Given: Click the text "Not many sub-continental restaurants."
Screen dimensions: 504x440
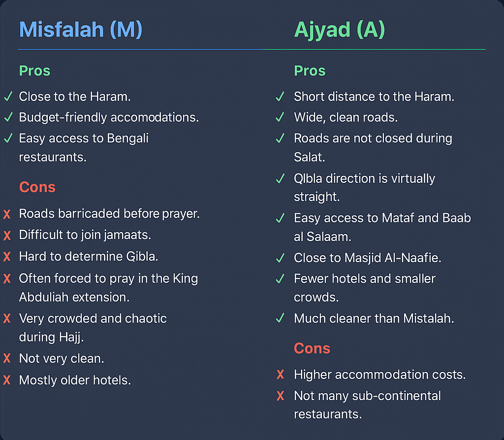Looking at the screenshot, I should tap(367, 405).
